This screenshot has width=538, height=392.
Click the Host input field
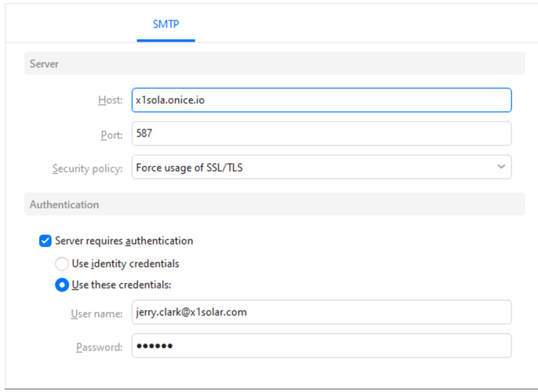click(x=322, y=100)
